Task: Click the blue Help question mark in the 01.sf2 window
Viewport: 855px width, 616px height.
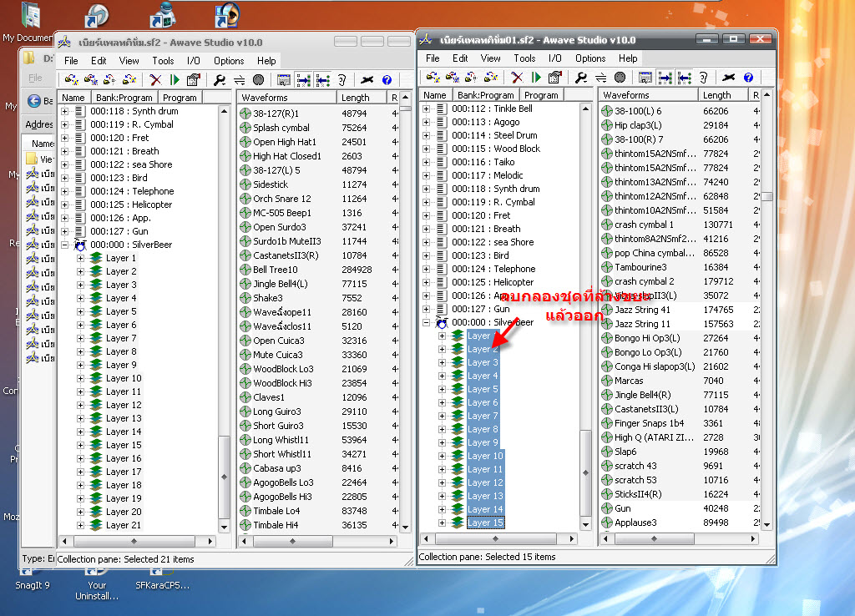Action: pyautogui.click(x=748, y=78)
